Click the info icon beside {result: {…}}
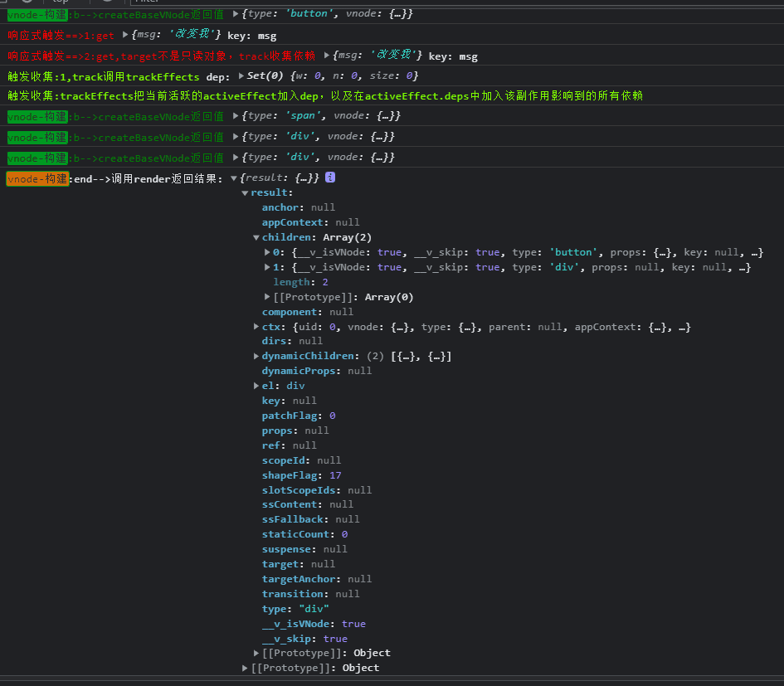The width and height of the screenshot is (784, 686). (330, 178)
